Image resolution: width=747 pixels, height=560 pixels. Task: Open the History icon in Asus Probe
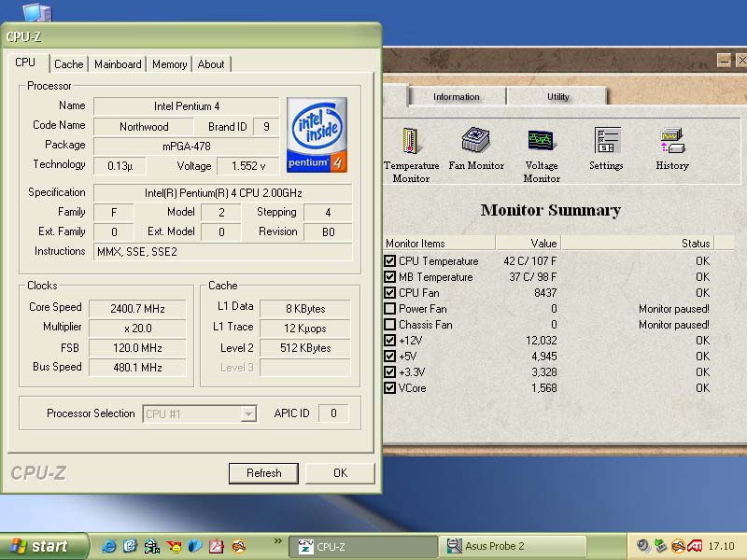672,148
